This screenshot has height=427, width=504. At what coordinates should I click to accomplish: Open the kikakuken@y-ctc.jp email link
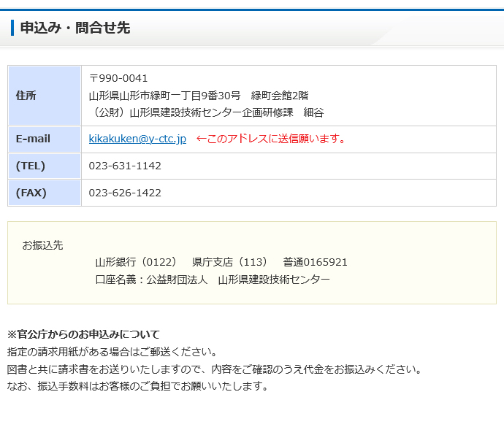[137, 139]
